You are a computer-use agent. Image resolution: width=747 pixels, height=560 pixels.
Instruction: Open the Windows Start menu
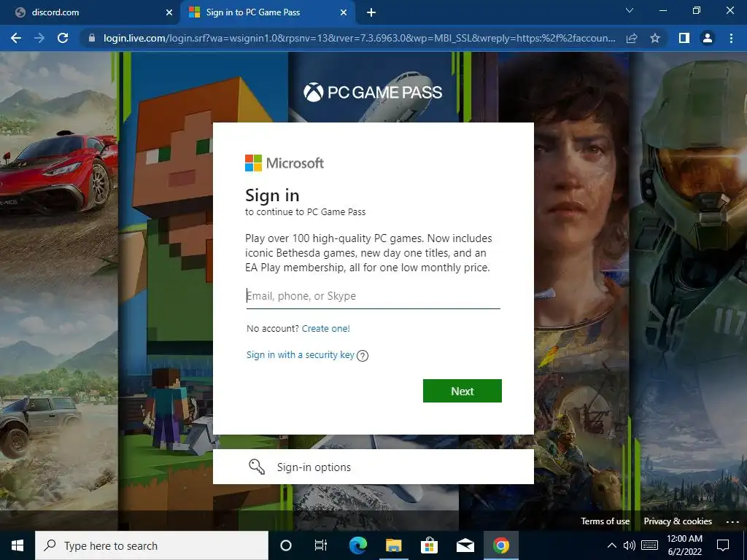click(18, 545)
